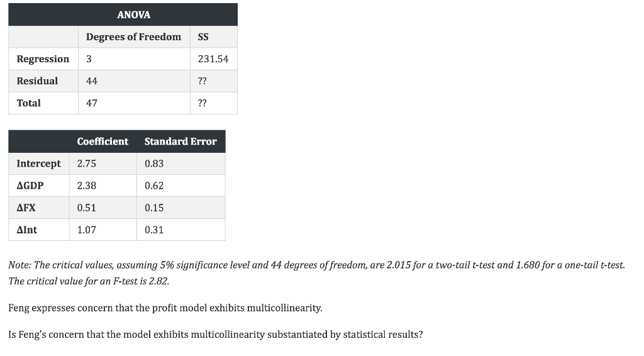The image size is (644, 356).
Task: Click the SS column header
Action: click(203, 37)
